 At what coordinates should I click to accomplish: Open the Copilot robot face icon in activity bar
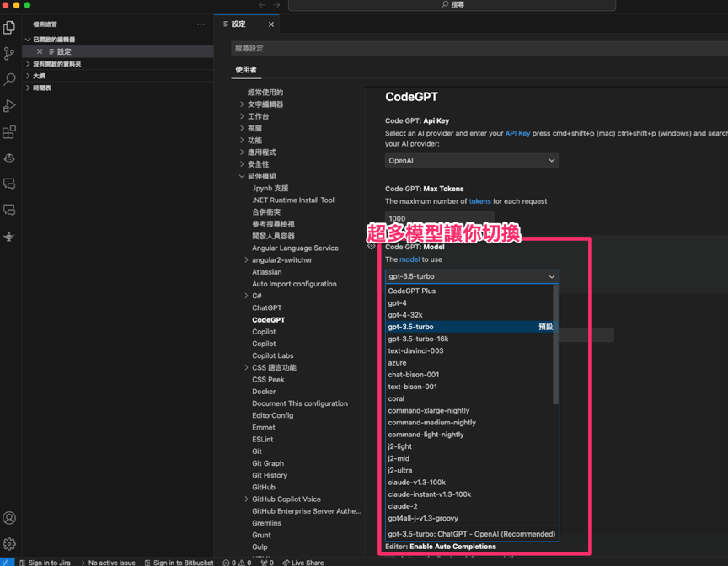[x=9, y=158]
